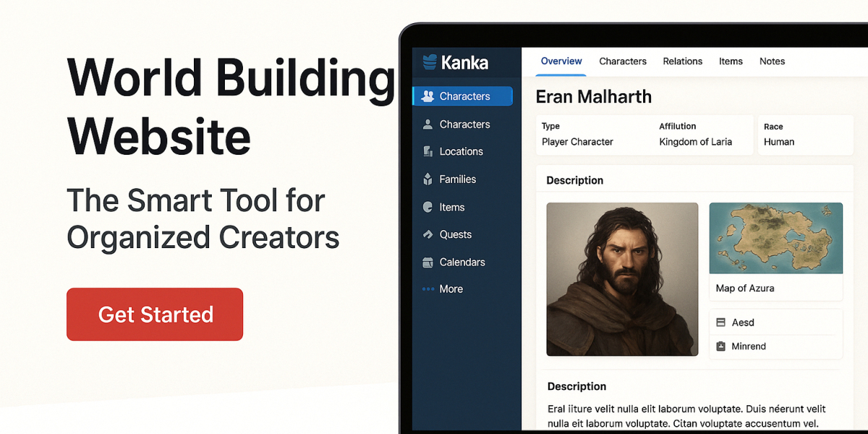Go to the Notes tab

coord(772,61)
